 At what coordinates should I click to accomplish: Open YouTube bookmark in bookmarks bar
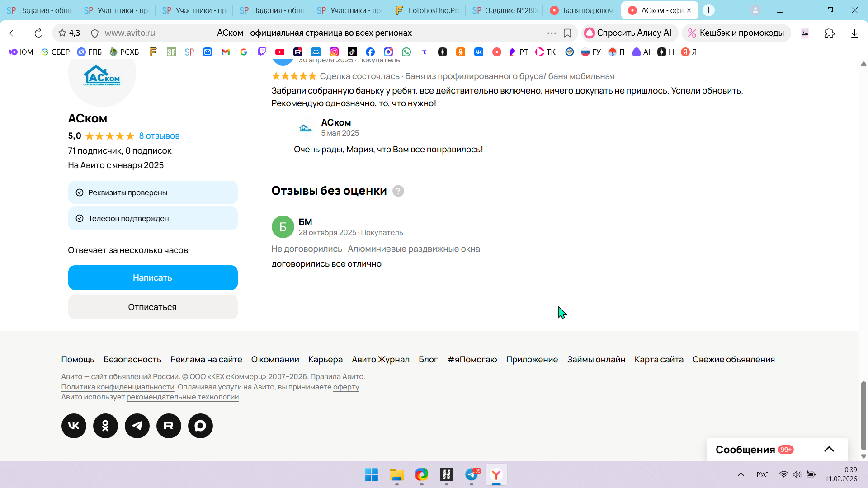pyautogui.click(x=280, y=52)
